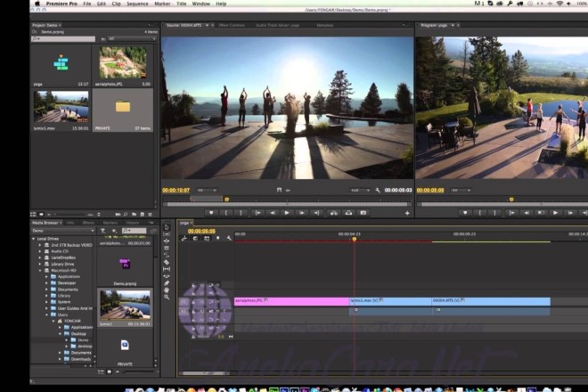Screen dimensions: 588x392
Task: Open the Sequence menu
Action: (x=137, y=4)
